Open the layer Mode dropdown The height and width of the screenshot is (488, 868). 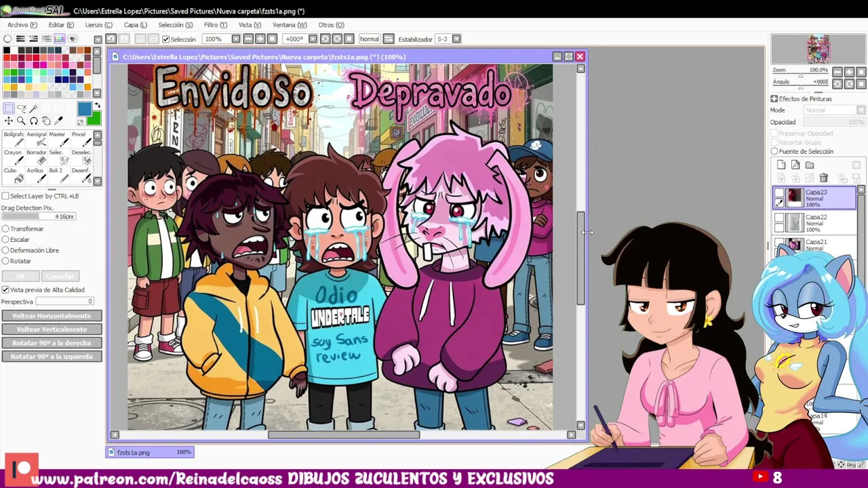coord(834,110)
